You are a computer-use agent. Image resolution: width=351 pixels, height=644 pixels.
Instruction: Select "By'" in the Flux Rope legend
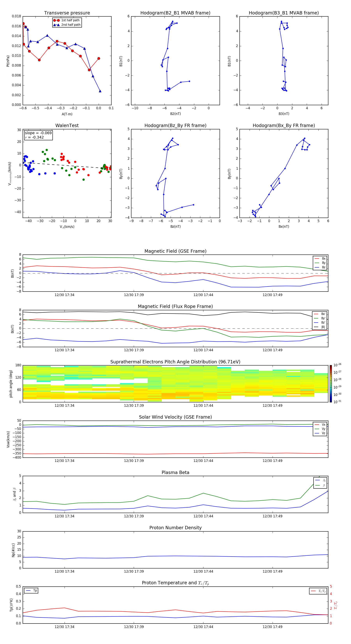click(x=320, y=318)
